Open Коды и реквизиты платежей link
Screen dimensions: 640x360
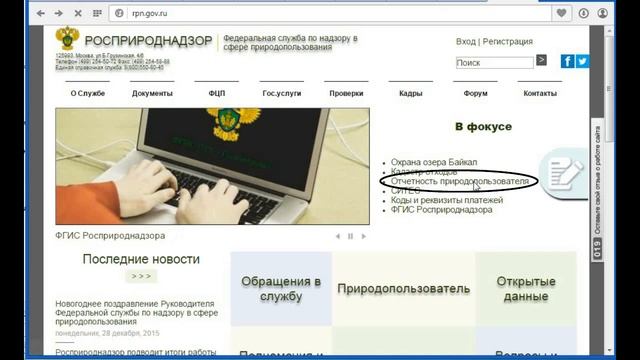[x=447, y=200]
